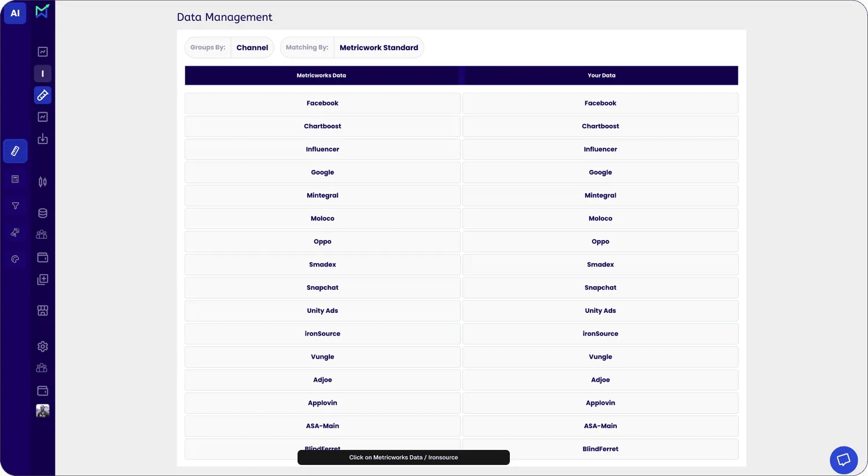Viewport: 868px width, 476px height.
Task: Select ASA-Main under Metricworks Data
Action: (322, 426)
